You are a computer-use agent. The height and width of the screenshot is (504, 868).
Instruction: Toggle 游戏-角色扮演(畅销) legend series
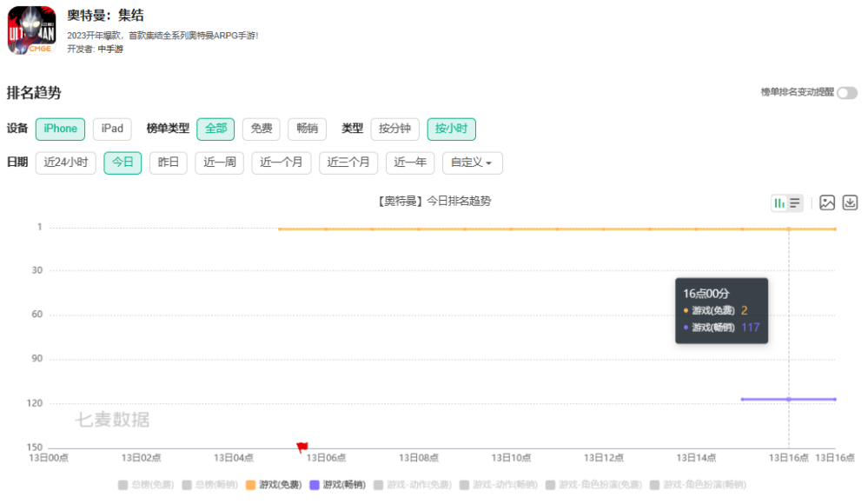(x=698, y=485)
